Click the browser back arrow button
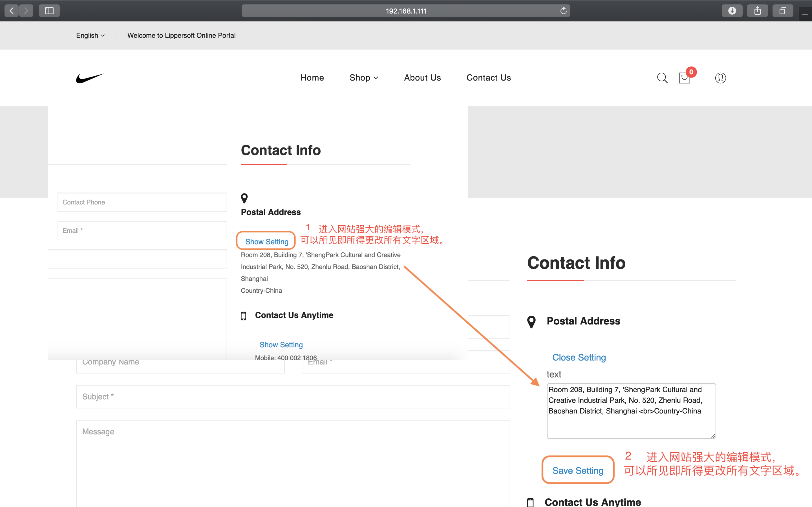The image size is (812, 507). click(12, 11)
